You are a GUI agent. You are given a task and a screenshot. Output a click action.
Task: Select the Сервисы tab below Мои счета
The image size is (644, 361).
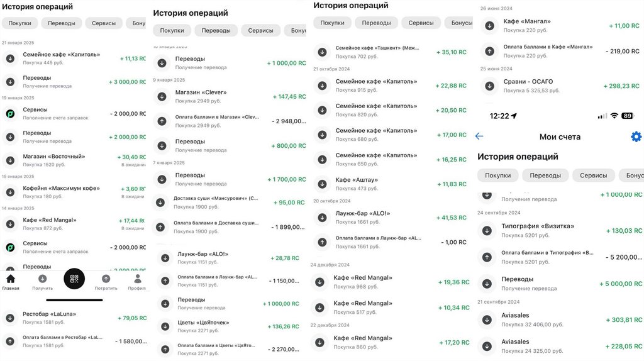[593, 175]
